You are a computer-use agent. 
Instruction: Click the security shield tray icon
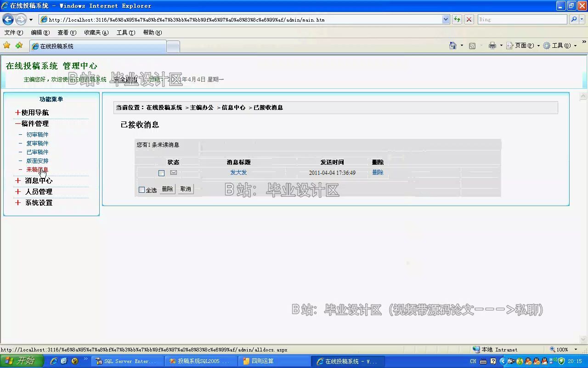(x=561, y=361)
